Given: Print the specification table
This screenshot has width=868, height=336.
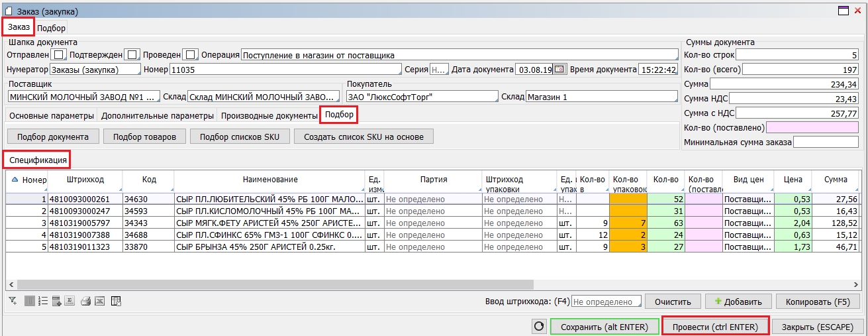Looking at the screenshot, I should pos(85,302).
